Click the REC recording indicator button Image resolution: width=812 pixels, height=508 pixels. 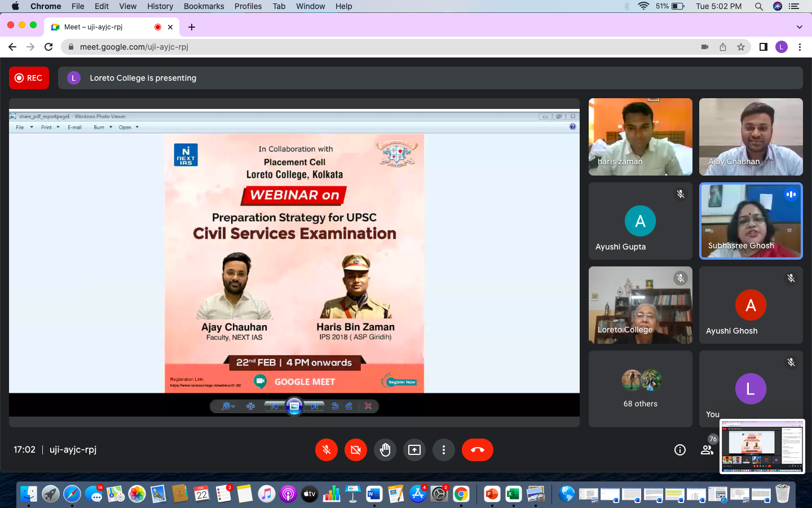(x=29, y=78)
